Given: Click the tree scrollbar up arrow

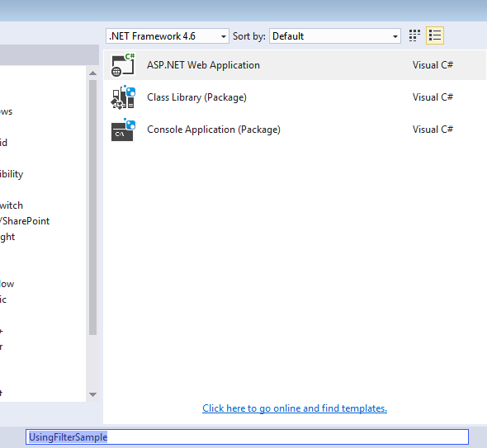Looking at the screenshot, I should 92,73.
